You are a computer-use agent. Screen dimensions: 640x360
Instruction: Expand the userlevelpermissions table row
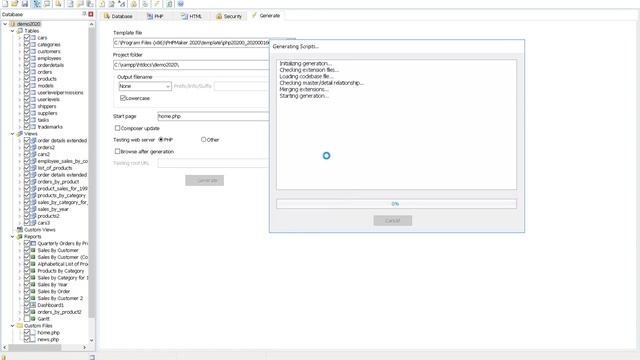pyautogui.click(x=20, y=93)
